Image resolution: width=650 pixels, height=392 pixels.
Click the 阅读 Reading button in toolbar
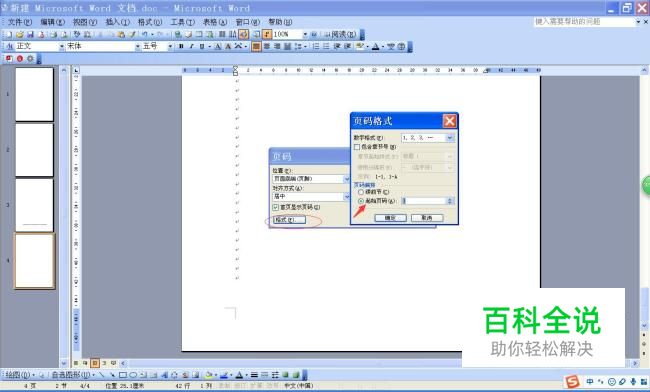coord(341,34)
